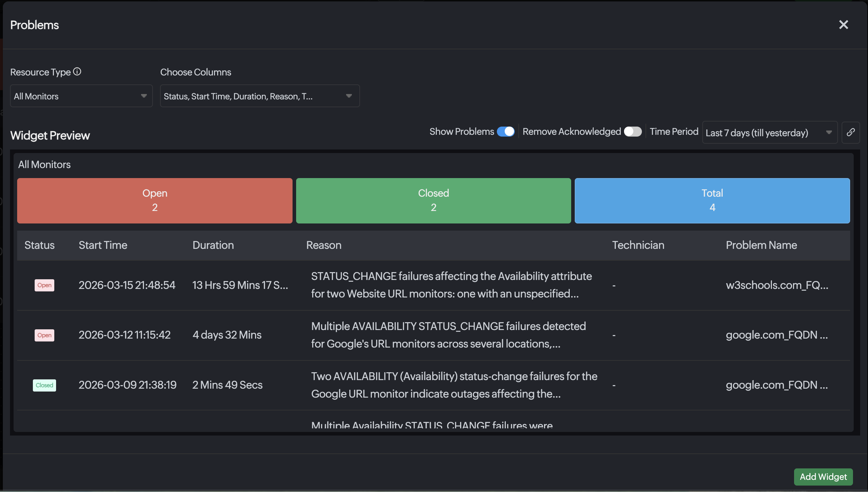Sort by the Start Time column header

(x=103, y=245)
